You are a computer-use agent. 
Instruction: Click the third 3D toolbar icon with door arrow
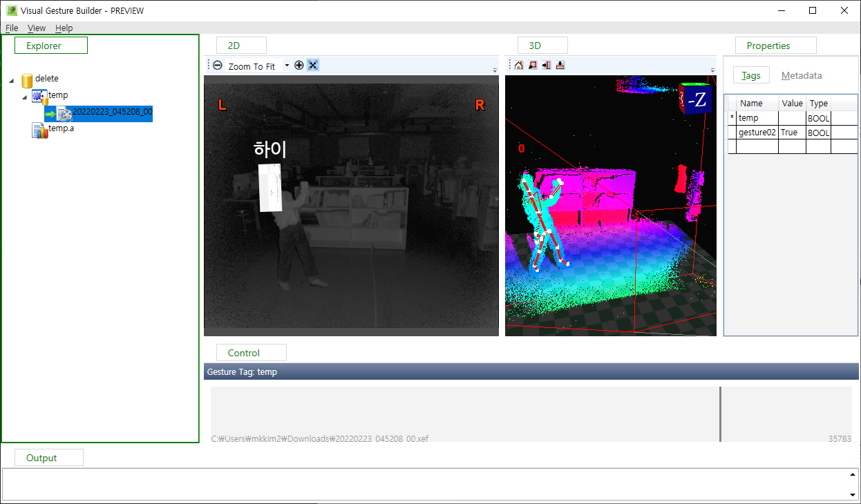pyautogui.click(x=547, y=65)
